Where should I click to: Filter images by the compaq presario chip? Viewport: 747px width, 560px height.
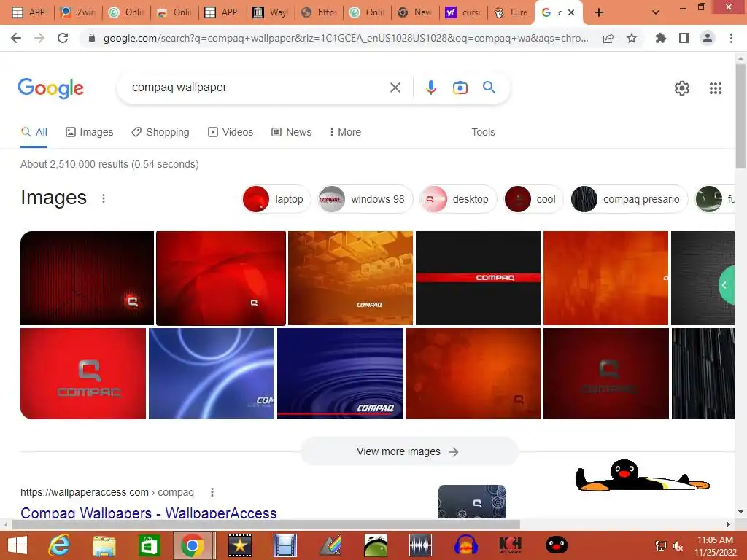629,199
